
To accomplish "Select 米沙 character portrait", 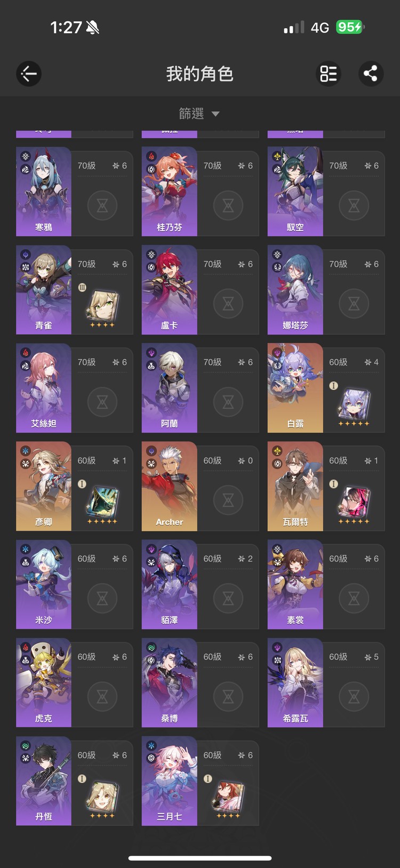I will point(44,585).
